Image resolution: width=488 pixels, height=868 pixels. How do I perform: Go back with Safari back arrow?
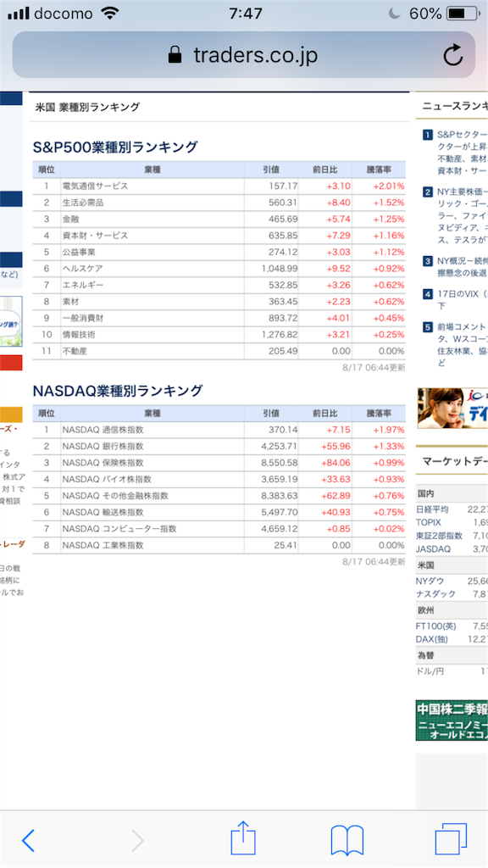(x=28, y=840)
